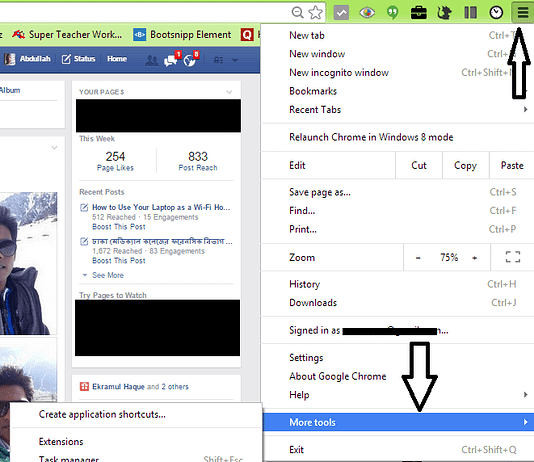The height and width of the screenshot is (462, 534).
Task: Click the Copy button in Edit row
Action: [x=466, y=165]
